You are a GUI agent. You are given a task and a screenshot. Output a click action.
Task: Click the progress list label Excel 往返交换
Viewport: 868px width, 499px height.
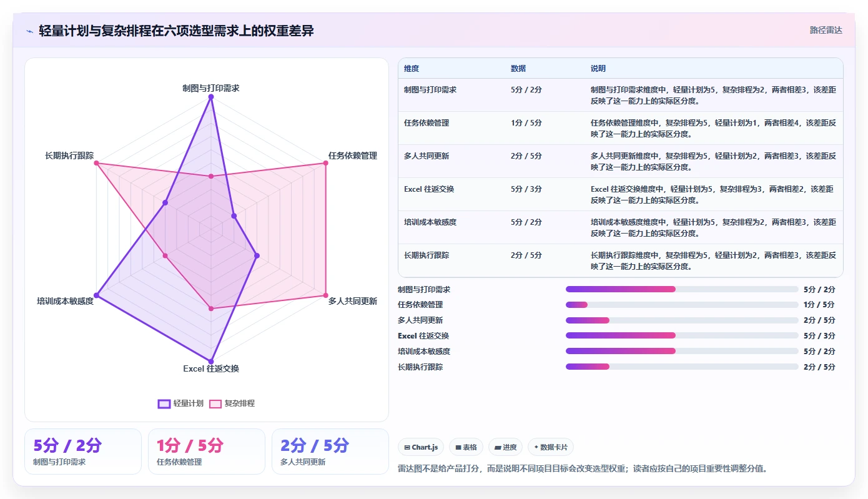pyautogui.click(x=423, y=336)
